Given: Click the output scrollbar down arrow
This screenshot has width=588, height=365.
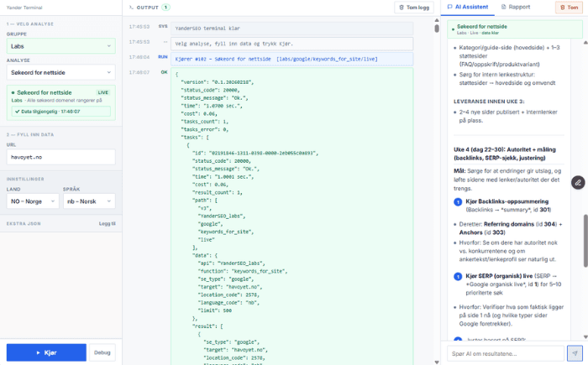Looking at the screenshot, I should [x=437, y=362].
